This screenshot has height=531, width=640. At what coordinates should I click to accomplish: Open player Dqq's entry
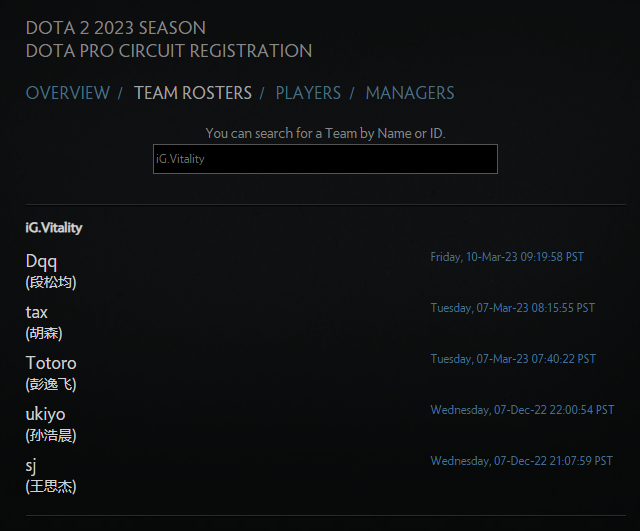(42, 261)
